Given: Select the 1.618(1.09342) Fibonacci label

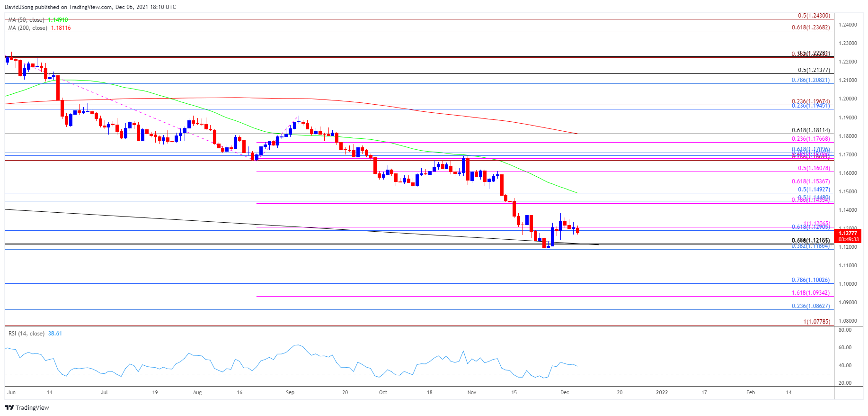Looking at the screenshot, I should point(811,293).
